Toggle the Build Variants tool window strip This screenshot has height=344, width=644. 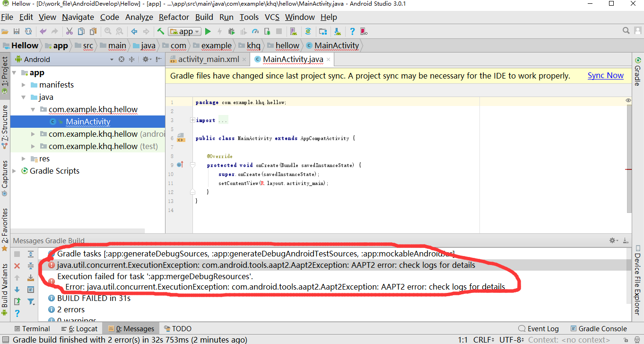pyautogui.click(x=5, y=290)
